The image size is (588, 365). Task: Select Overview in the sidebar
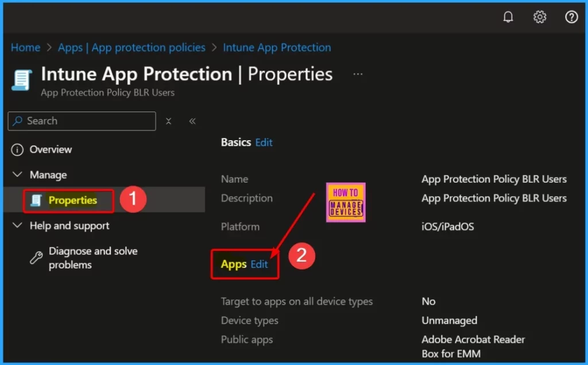(x=51, y=149)
